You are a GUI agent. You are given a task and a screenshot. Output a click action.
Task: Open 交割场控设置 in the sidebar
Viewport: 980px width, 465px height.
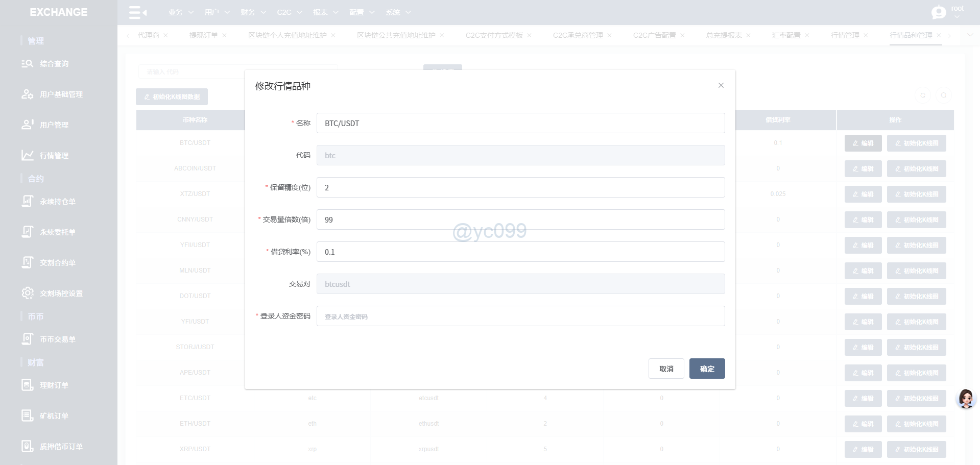61,293
